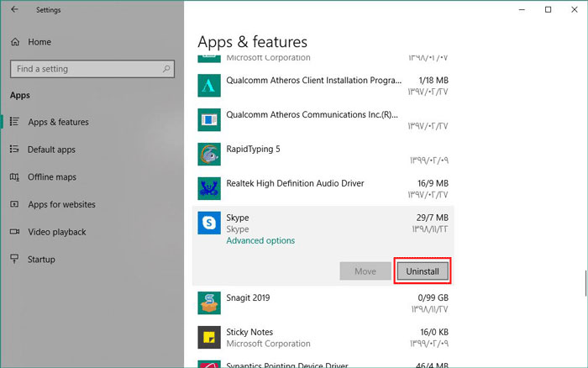Open the Home settings page
This screenshot has width=588, height=368.
pyautogui.click(x=39, y=42)
